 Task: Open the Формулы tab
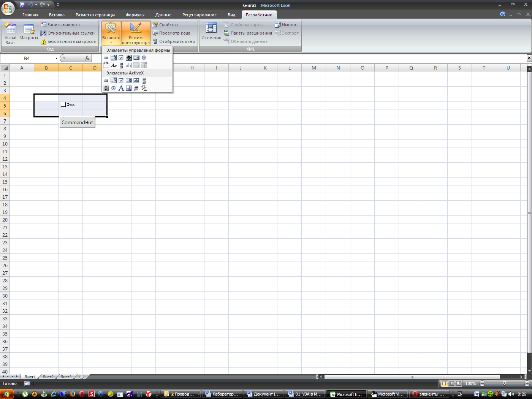tap(135, 15)
